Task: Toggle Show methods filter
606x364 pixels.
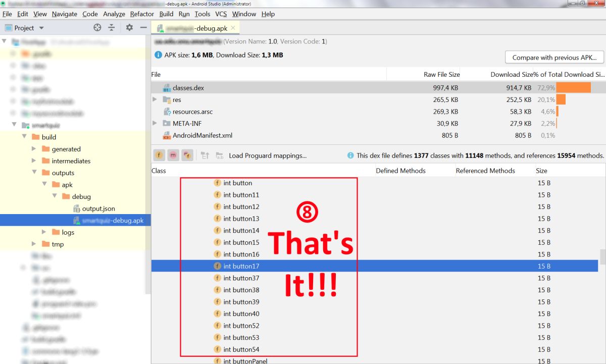Action: [x=173, y=155]
